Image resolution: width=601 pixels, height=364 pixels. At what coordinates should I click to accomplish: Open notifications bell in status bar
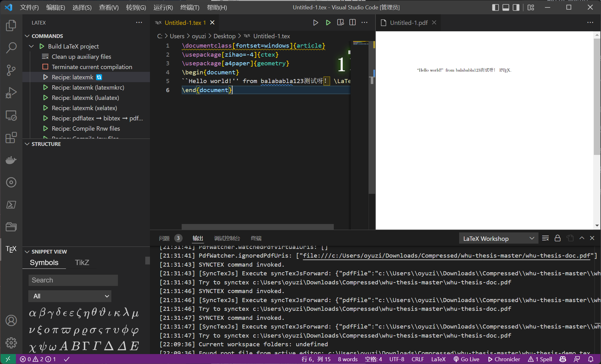pyautogui.click(x=590, y=359)
